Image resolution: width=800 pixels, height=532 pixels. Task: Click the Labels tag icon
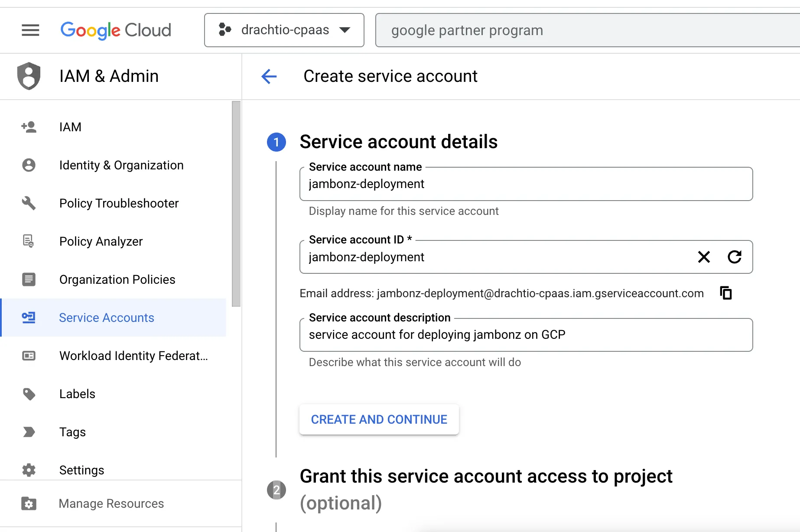coord(29,394)
